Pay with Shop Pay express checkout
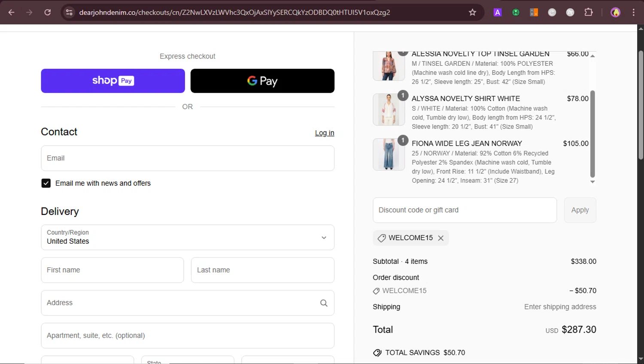The width and height of the screenshot is (644, 364). tap(113, 81)
